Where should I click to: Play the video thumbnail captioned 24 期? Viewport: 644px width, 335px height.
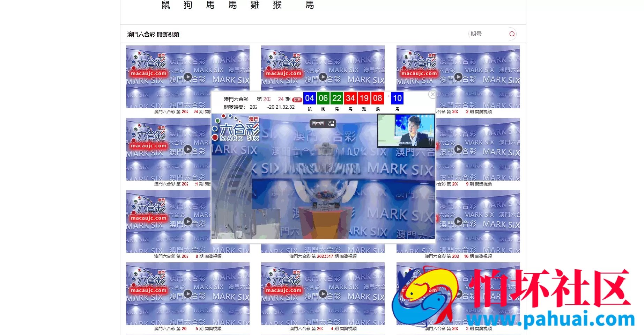[x=188, y=77]
